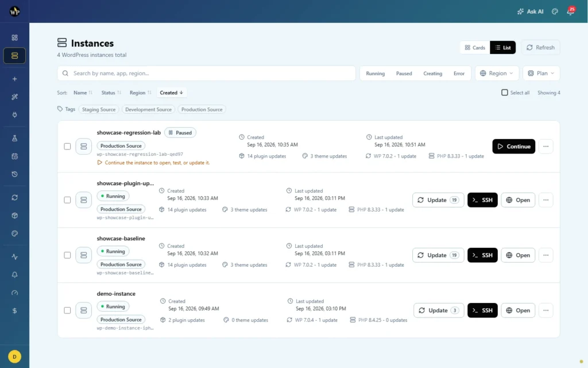The height and width of the screenshot is (368, 588).
Task: Sort instances by Name
Action: (x=83, y=93)
